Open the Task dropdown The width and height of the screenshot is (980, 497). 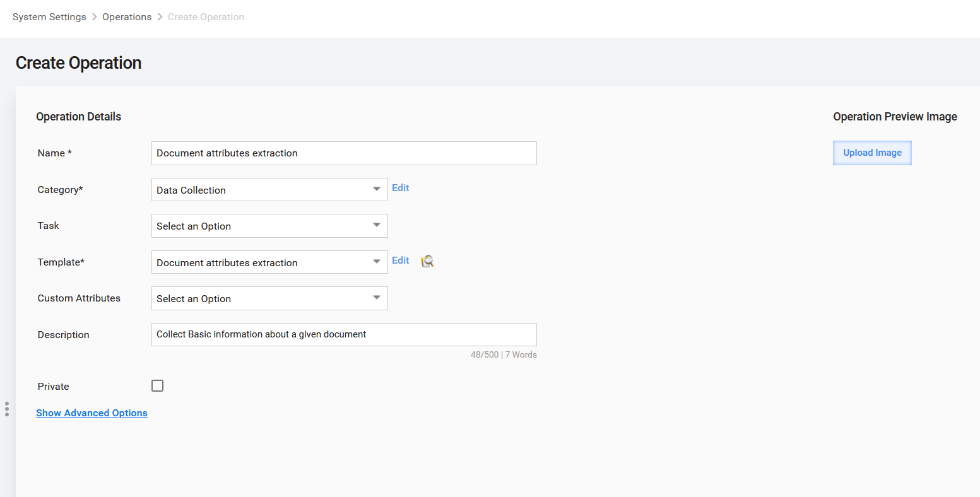(269, 226)
